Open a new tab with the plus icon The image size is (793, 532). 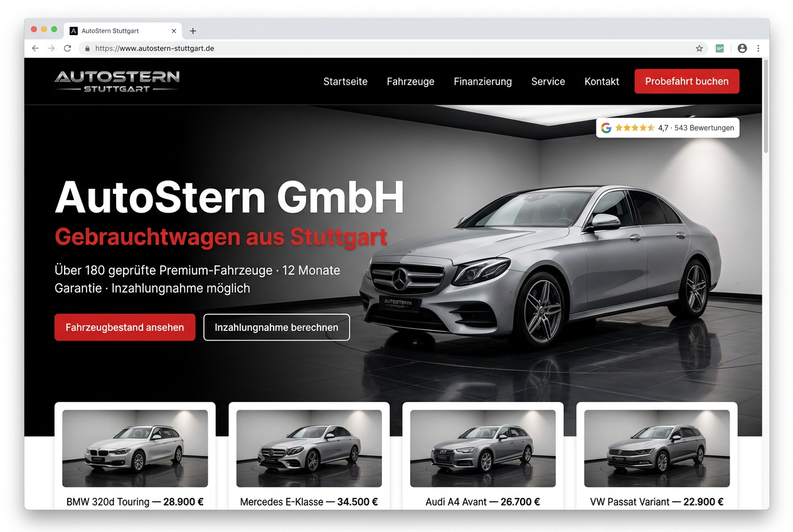193,31
